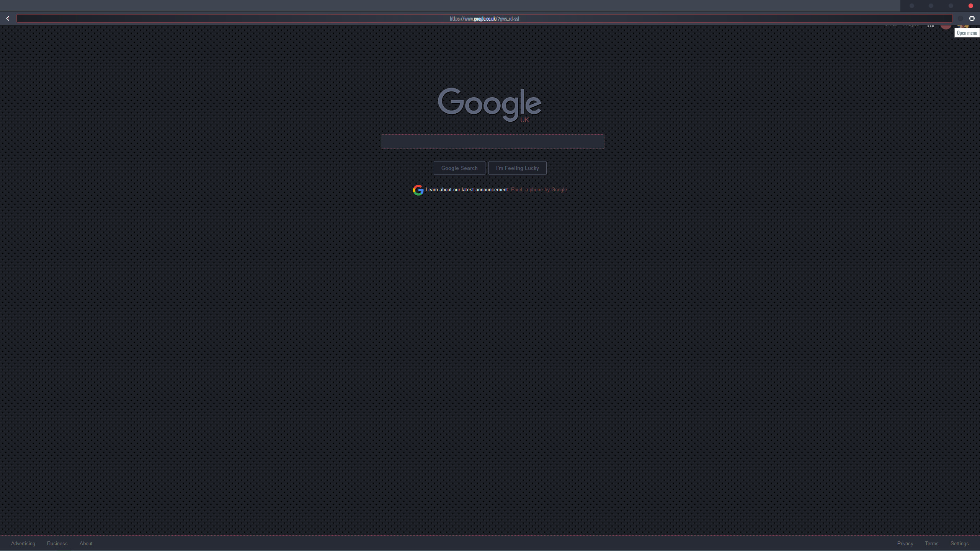The image size is (980, 551).
Task: Open the About footer link
Action: [x=86, y=543]
